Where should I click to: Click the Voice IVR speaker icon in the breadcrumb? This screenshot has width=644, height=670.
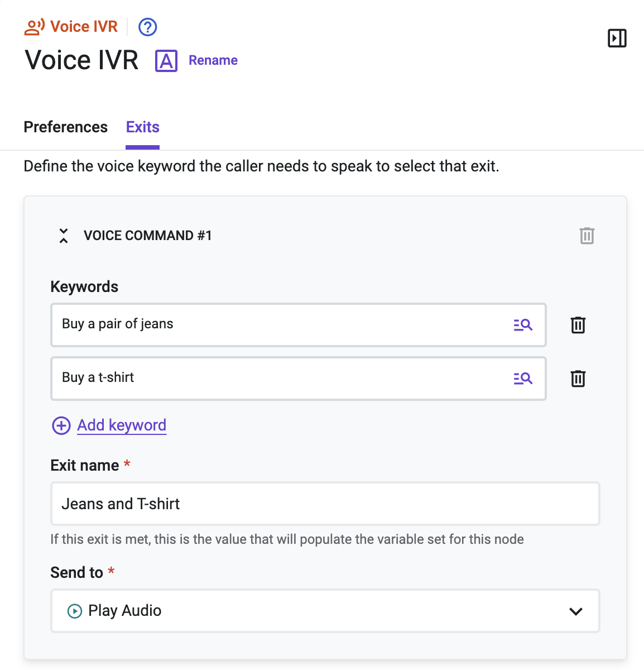pyautogui.click(x=35, y=27)
